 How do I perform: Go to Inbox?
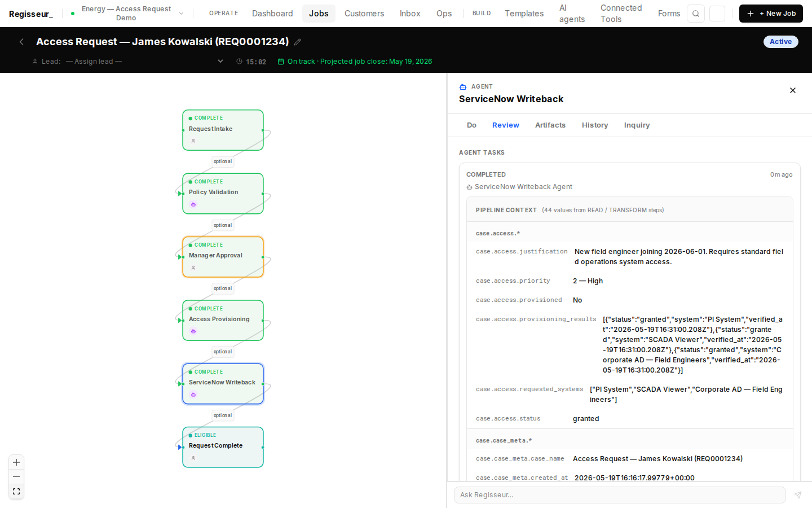tap(410, 14)
